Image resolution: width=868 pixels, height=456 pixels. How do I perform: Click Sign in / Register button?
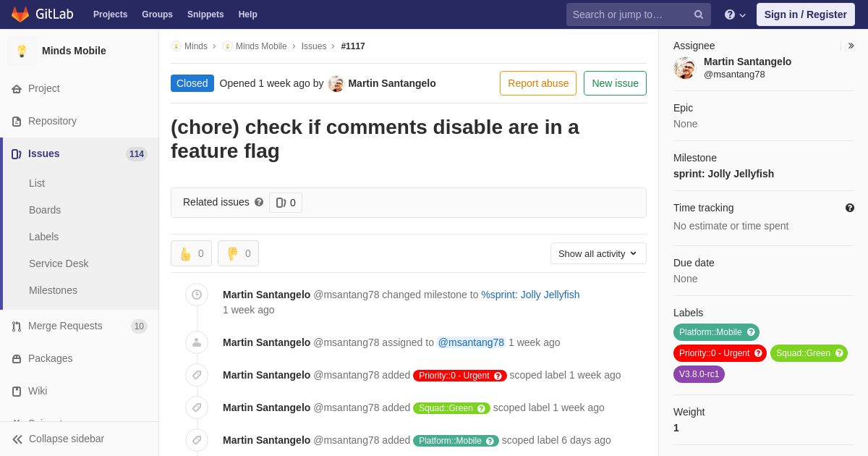(x=805, y=14)
